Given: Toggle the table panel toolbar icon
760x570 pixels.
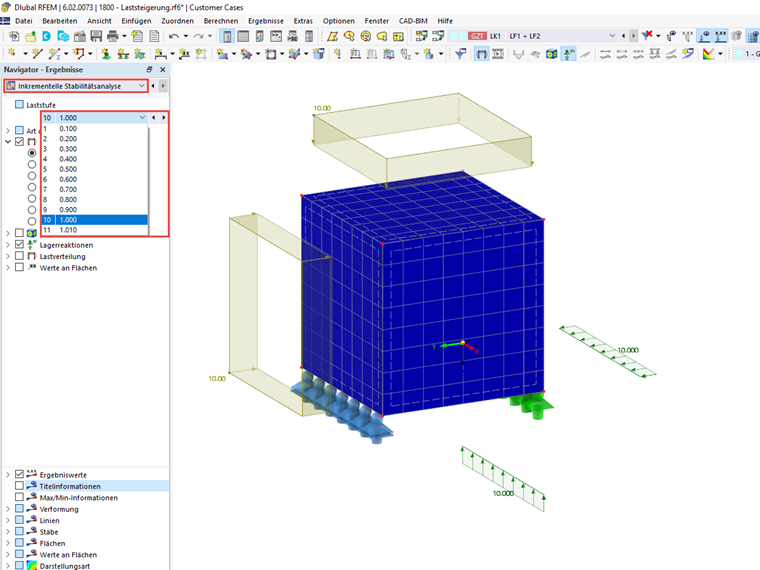Looking at the screenshot, I should [243, 36].
